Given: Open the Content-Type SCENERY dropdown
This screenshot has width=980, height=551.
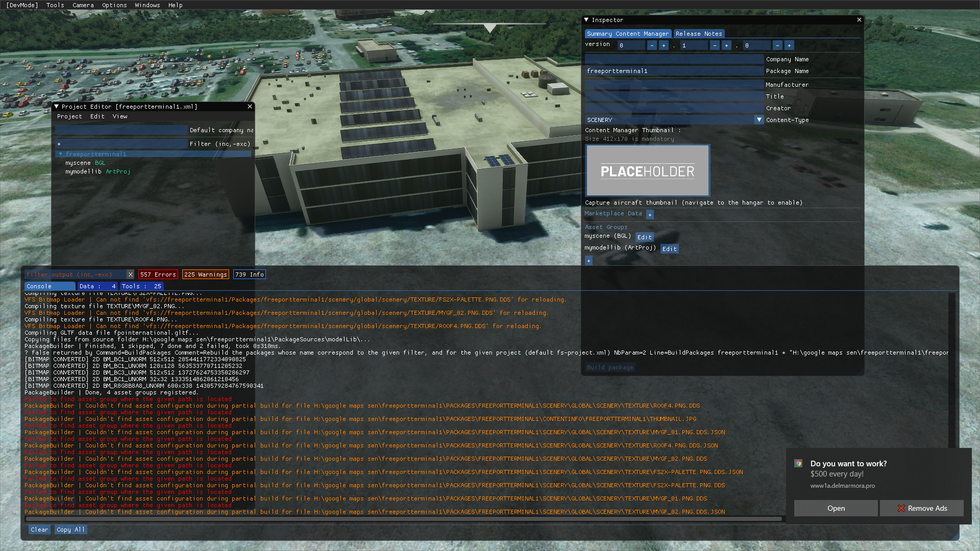Looking at the screenshot, I should (x=759, y=120).
